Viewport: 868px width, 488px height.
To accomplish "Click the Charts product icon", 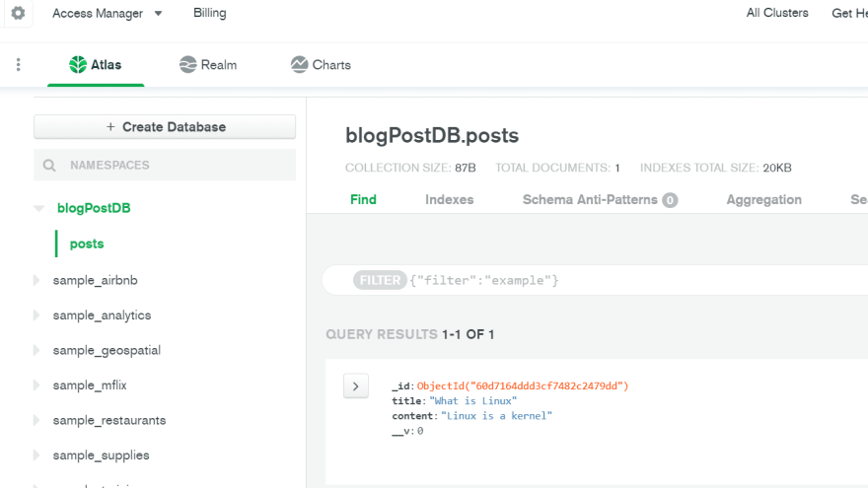I will [x=299, y=65].
